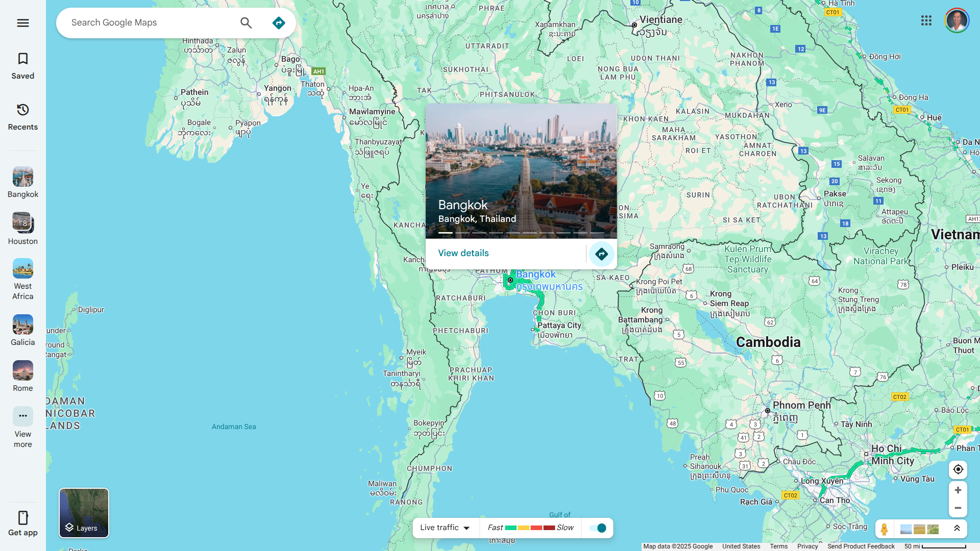Screen dimensions: 980x551
Task: Open the Layers map type switcher
Action: 84,513
